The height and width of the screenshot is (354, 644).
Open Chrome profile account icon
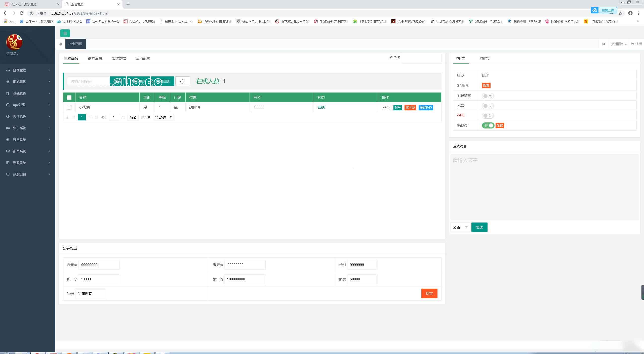630,13
